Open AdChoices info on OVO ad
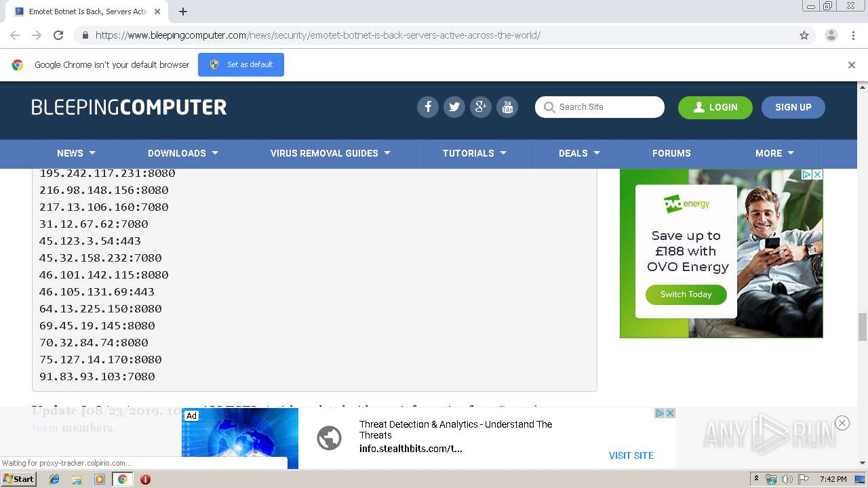Viewport: 868px width, 488px height. coord(807,174)
